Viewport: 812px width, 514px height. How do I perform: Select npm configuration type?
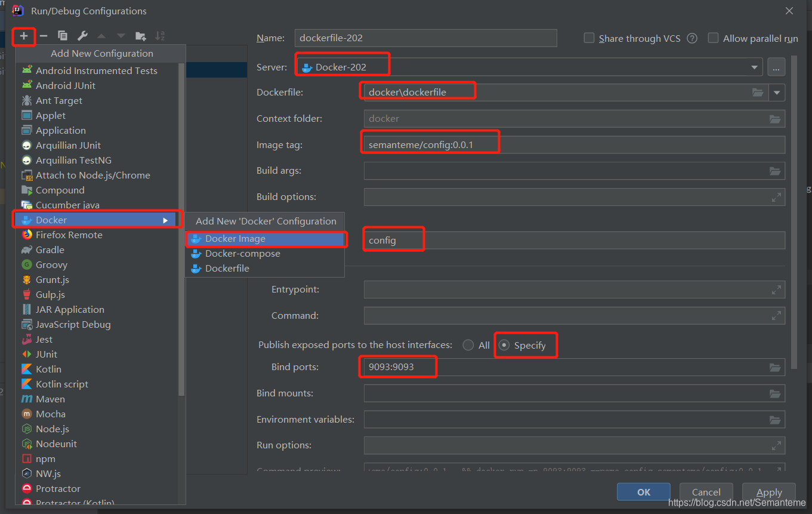pyautogui.click(x=97, y=458)
